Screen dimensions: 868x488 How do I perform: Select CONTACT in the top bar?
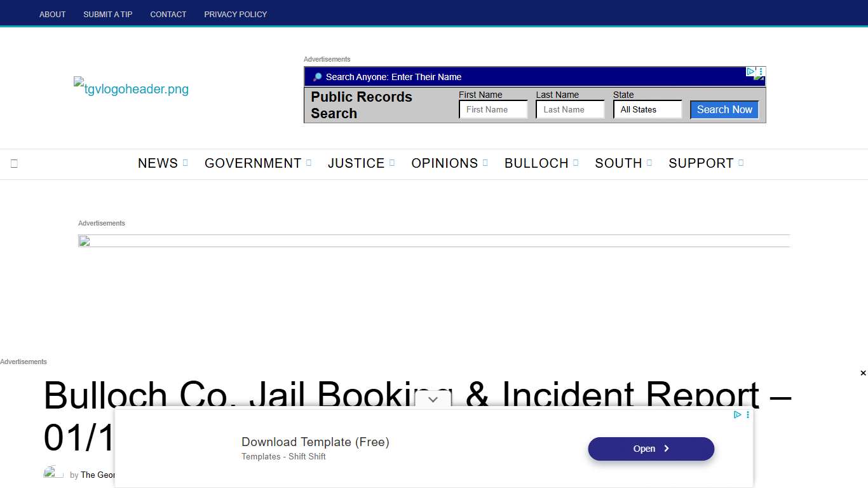point(168,14)
